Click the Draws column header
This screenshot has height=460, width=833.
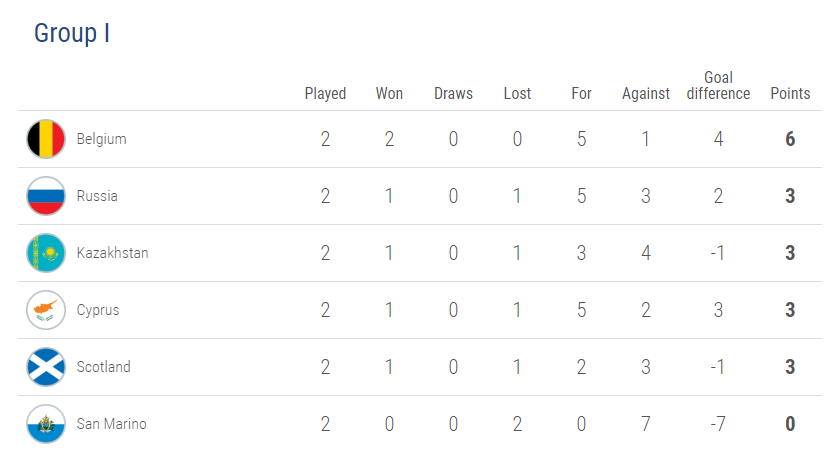[453, 93]
